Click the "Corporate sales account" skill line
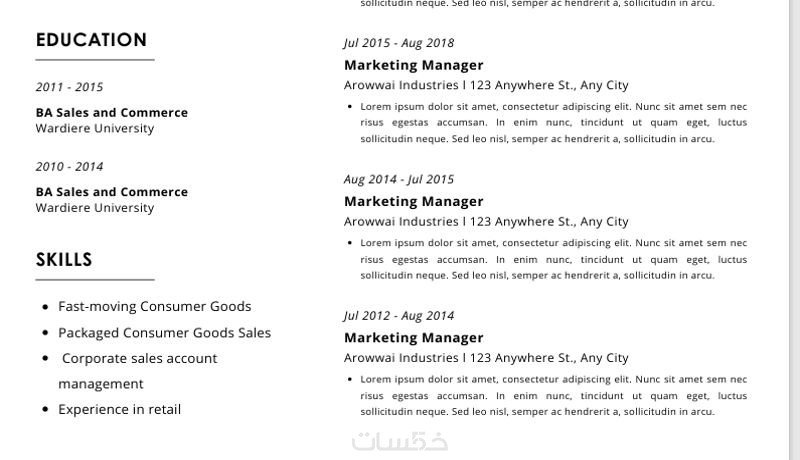 [139, 358]
